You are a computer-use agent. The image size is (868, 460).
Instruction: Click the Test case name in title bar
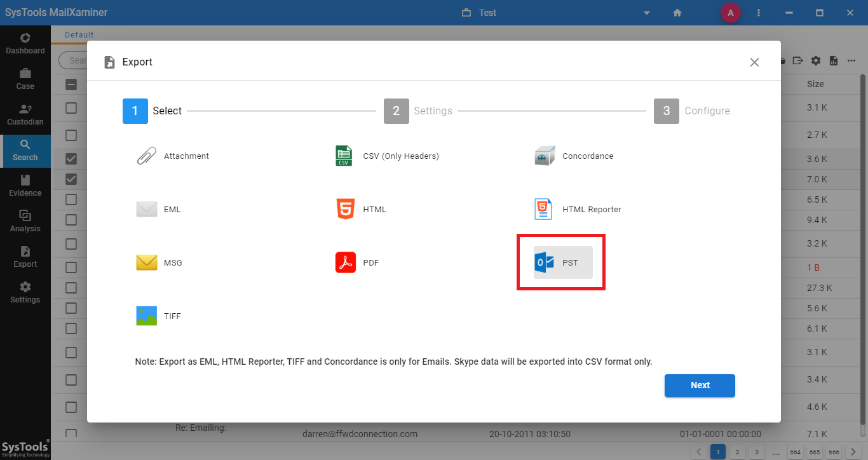click(488, 13)
